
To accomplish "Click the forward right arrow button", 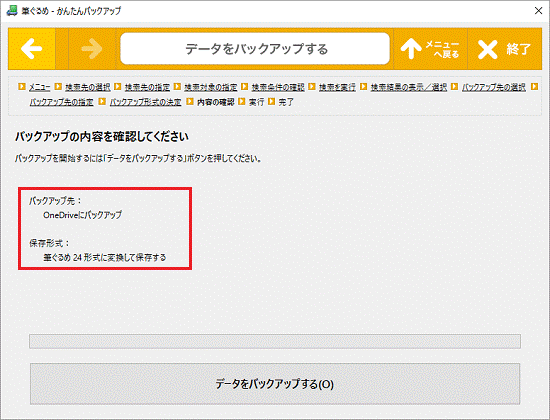I will (x=92, y=49).
